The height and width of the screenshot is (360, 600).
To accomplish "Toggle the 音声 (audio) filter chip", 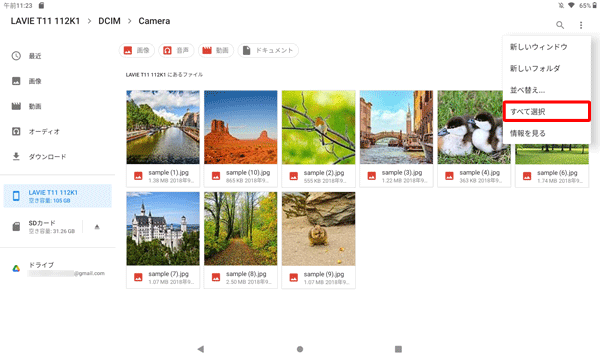I will click(176, 50).
